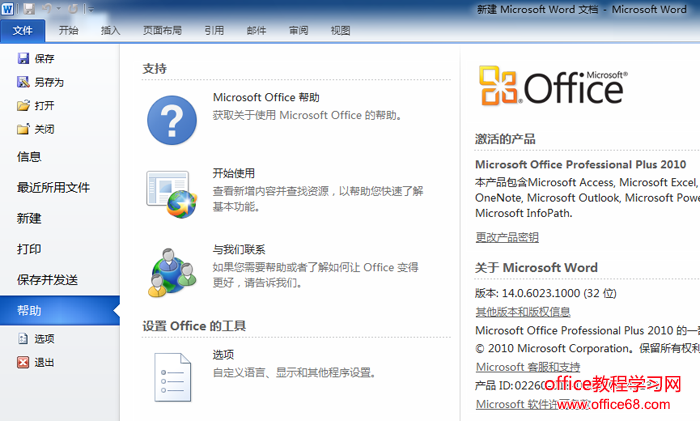Click the 打开 label in the sidebar
Image resolution: width=700 pixels, height=421 pixels.
[x=45, y=106]
